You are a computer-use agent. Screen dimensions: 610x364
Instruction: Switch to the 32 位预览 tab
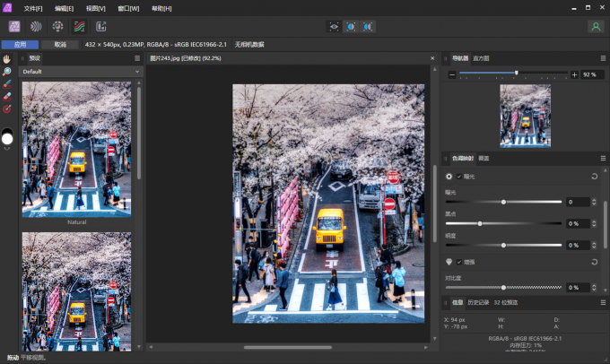[x=506, y=302]
